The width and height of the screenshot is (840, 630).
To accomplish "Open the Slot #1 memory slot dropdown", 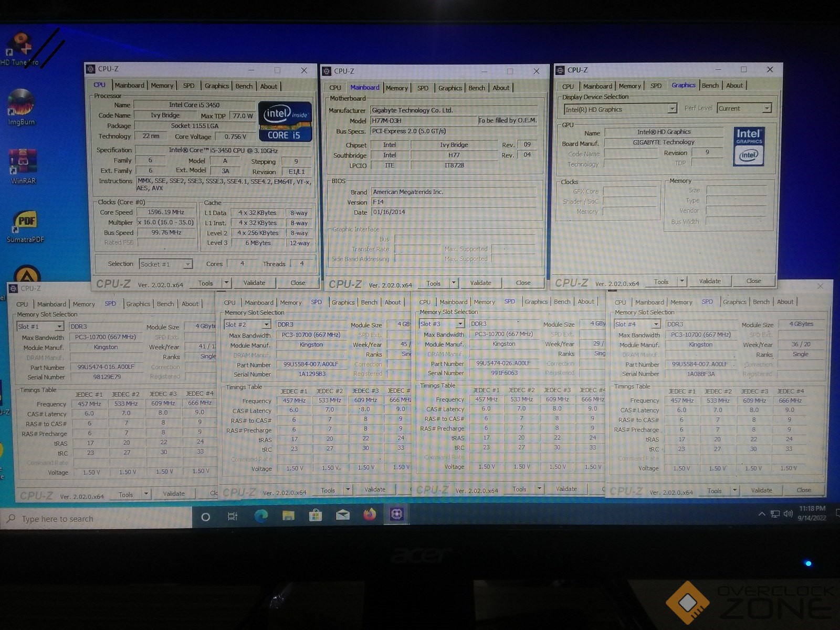I will [x=40, y=327].
